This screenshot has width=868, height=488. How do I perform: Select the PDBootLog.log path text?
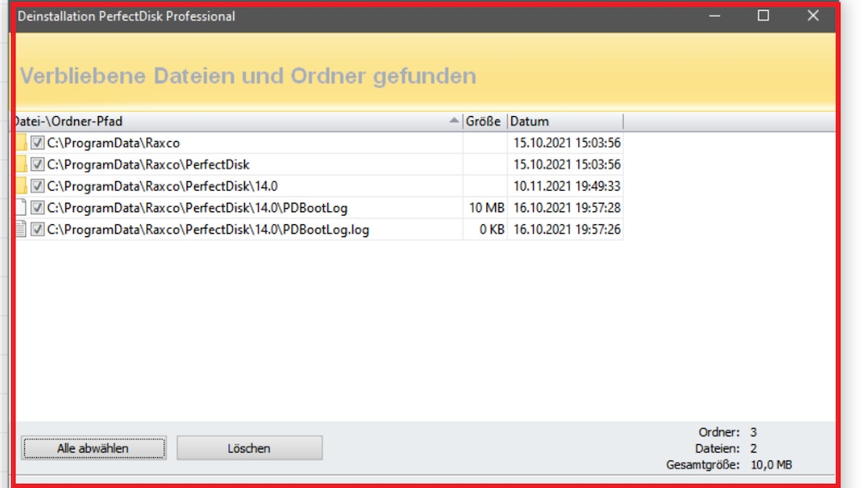pyautogui.click(x=208, y=229)
